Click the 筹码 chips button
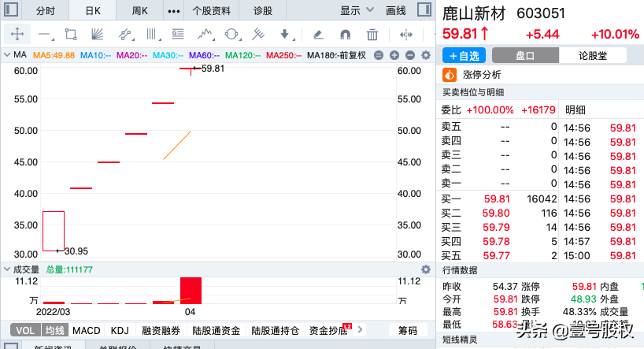 [x=408, y=331]
